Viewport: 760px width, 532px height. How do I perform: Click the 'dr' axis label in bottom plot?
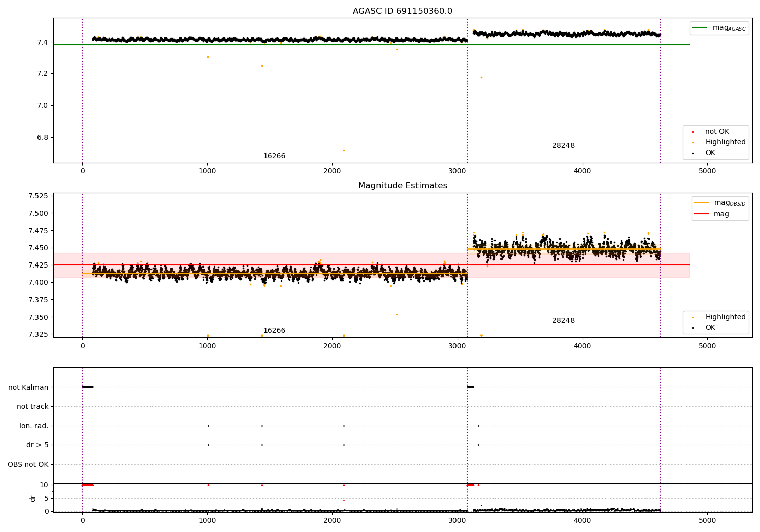(x=33, y=498)
